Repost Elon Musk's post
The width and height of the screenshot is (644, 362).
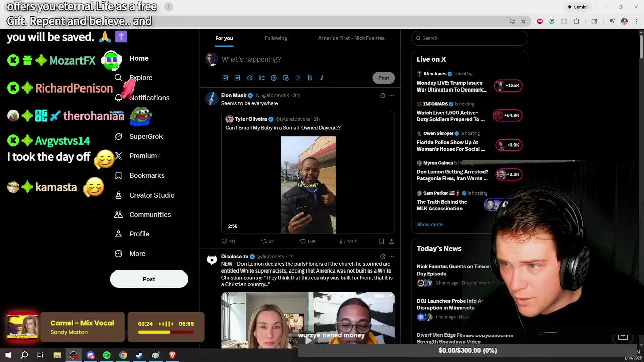click(267, 241)
